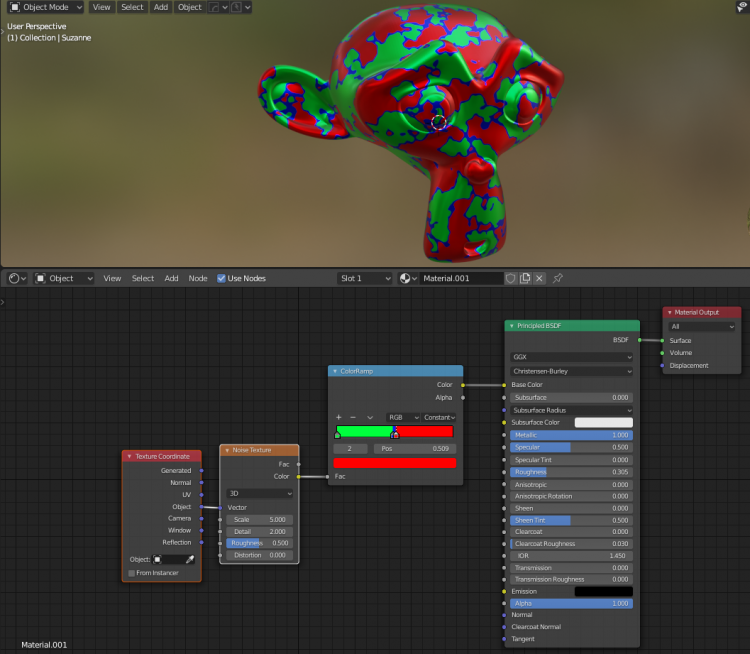The image size is (750, 654).
Task: Click the Material.001 name field
Action: (460, 278)
